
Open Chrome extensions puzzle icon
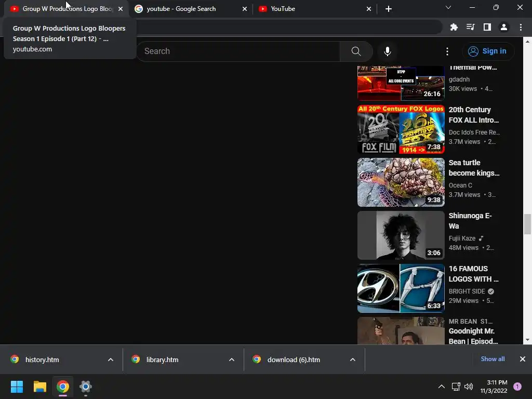(454, 27)
